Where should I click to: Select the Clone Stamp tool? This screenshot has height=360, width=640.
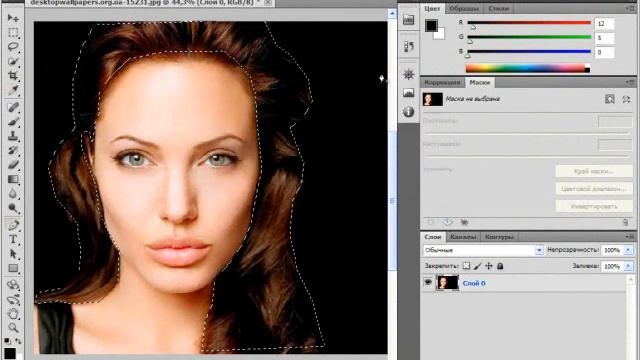click(13, 136)
